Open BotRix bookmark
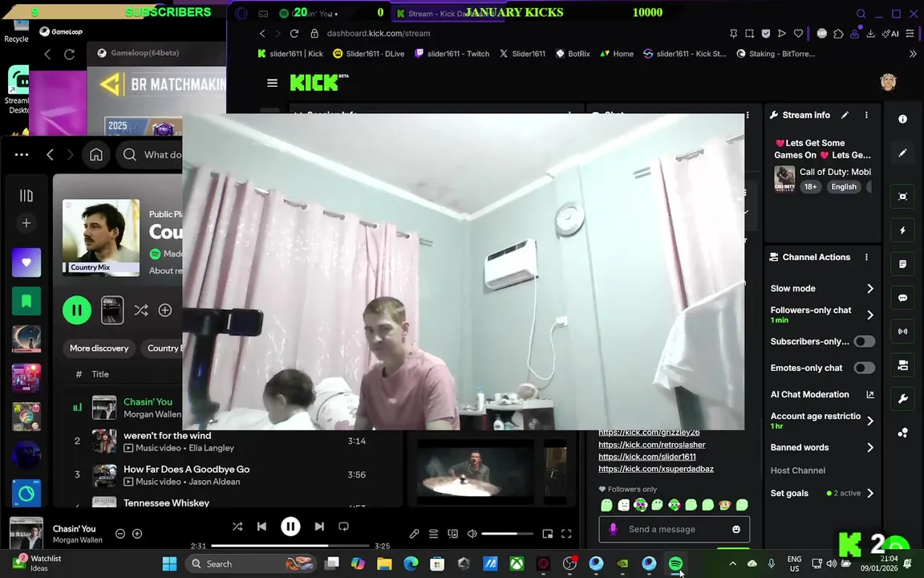The image size is (924, 578). [573, 54]
